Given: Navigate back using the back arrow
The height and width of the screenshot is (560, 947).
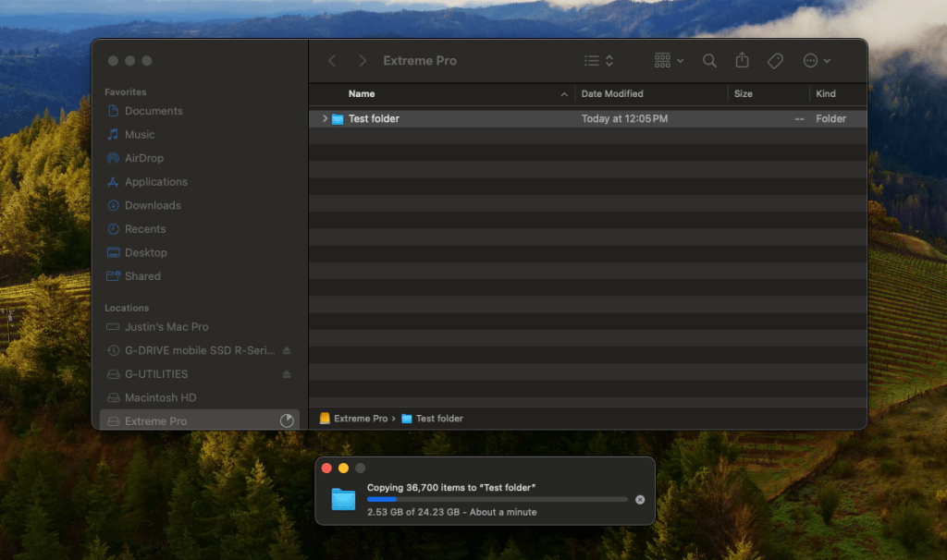Looking at the screenshot, I should pyautogui.click(x=332, y=60).
